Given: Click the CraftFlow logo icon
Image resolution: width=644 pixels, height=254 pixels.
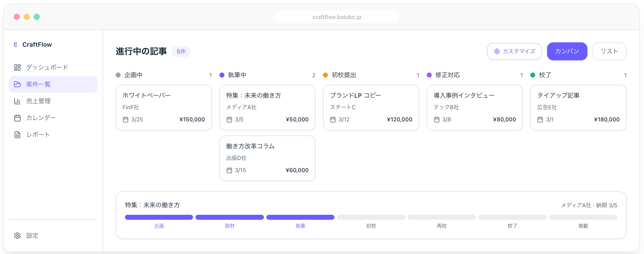Looking at the screenshot, I should click(16, 45).
